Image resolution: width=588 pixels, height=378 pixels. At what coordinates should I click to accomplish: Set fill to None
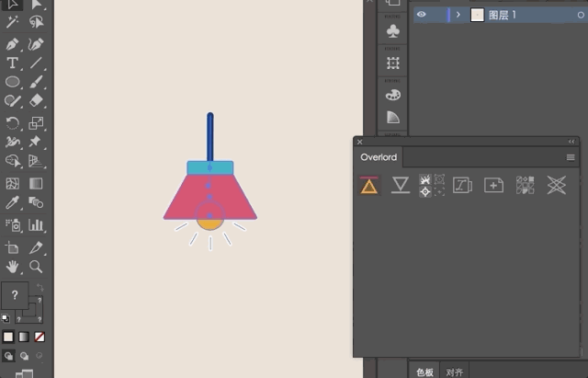coord(40,338)
